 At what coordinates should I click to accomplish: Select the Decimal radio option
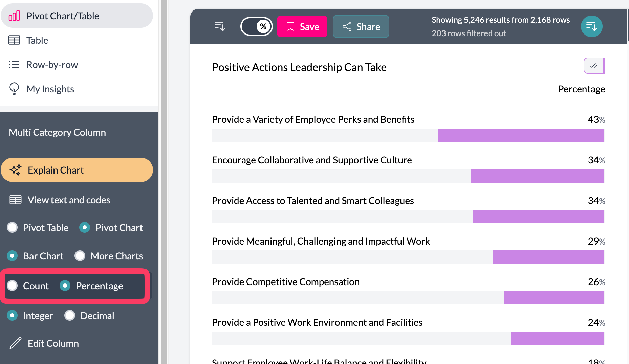click(70, 316)
